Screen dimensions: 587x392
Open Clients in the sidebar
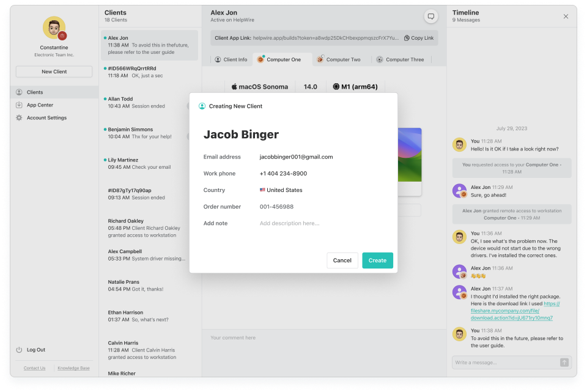tap(54, 92)
